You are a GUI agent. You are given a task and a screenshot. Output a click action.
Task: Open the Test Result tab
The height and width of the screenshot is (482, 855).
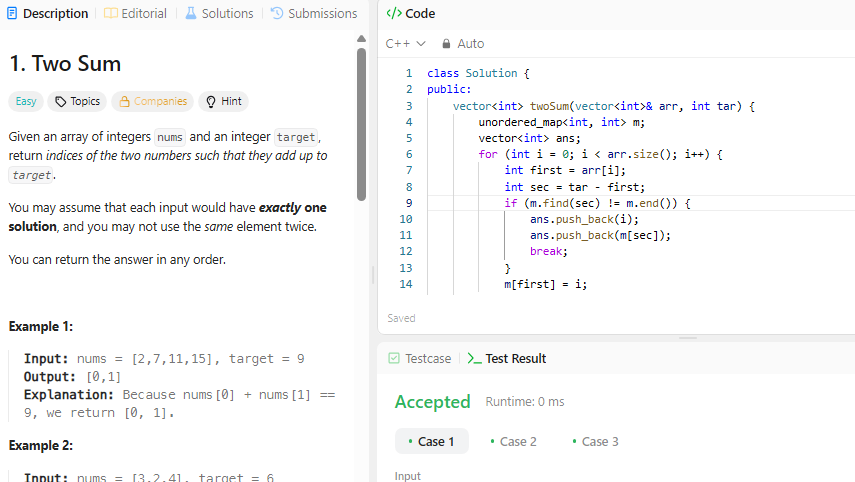[507, 358]
